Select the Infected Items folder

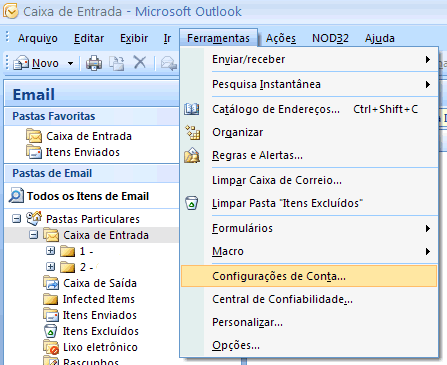click(99, 299)
